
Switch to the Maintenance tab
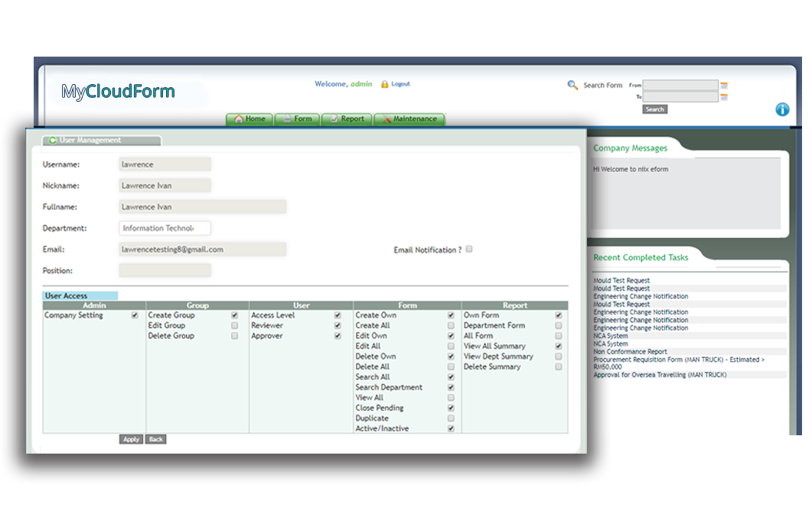point(409,118)
